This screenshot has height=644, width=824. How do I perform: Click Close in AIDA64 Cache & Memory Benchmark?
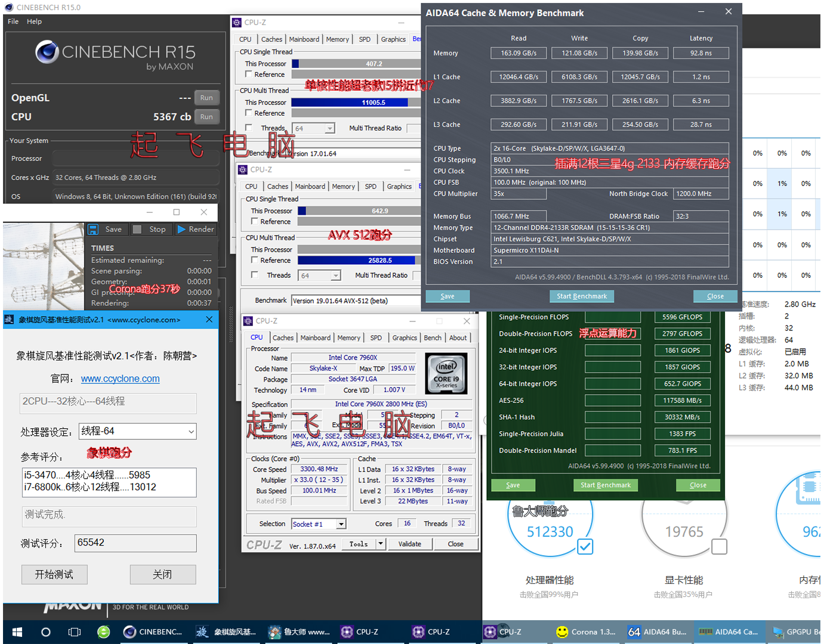tap(715, 296)
